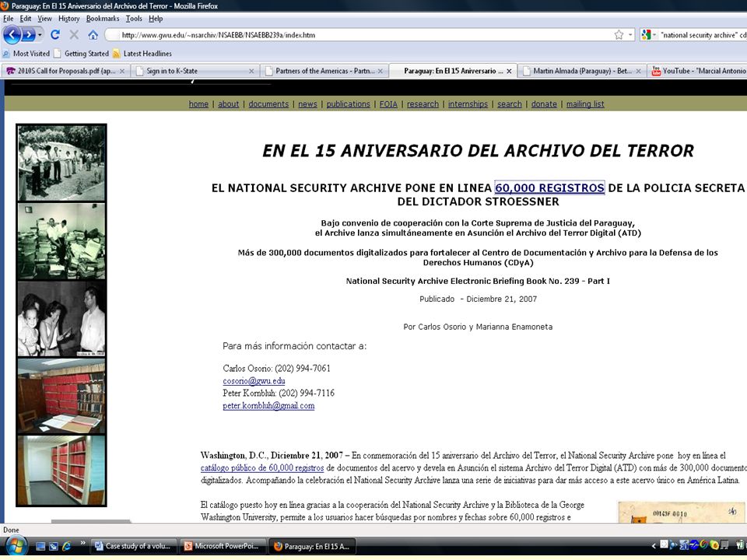This screenshot has width=747, height=560.
Task: Click the internships navigation link
Action: (468, 103)
